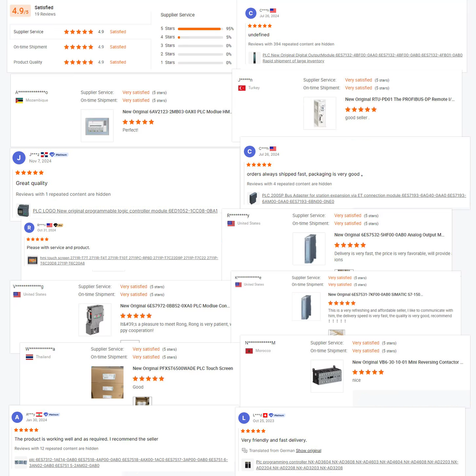The width and height of the screenshot is (476, 476).
Task: Click the Mozambique flag icon
Action: tap(19, 100)
